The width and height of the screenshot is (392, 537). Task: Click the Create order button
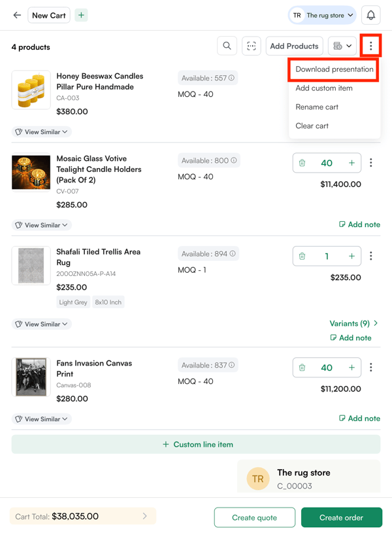(x=341, y=517)
